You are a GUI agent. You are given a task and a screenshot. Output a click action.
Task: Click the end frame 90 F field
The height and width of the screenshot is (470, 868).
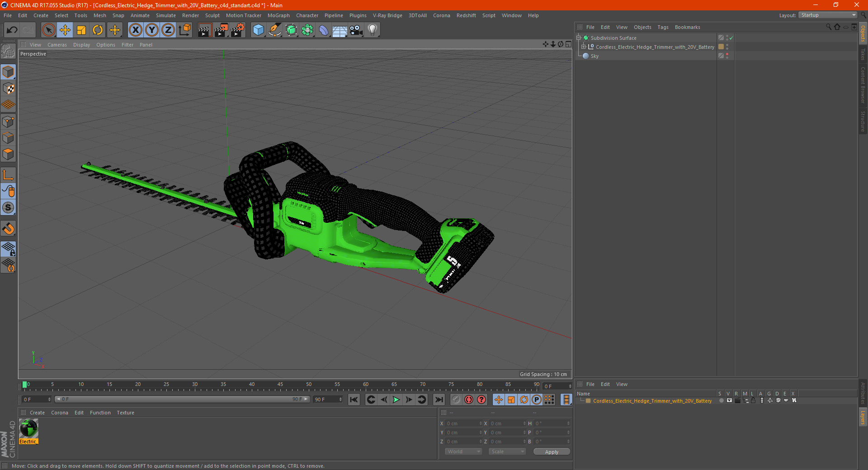(328, 399)
